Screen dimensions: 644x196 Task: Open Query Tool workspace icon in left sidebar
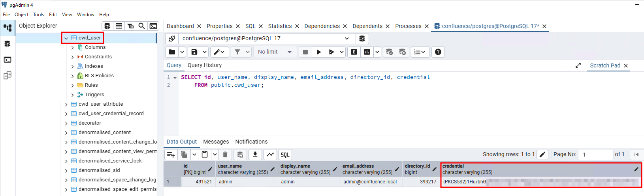(x=8, y=44)
